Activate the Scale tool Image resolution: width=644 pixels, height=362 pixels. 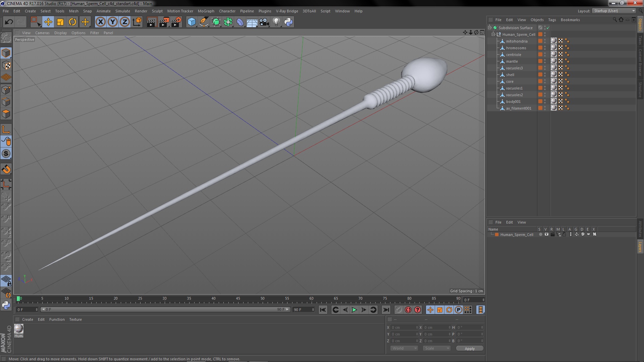[60, 22]
